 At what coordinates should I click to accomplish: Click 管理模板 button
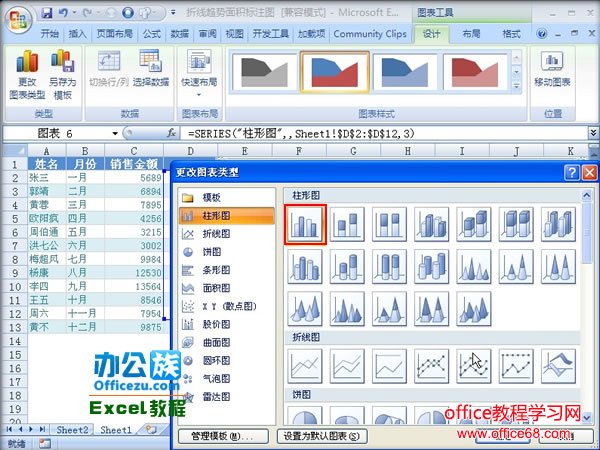223,436
